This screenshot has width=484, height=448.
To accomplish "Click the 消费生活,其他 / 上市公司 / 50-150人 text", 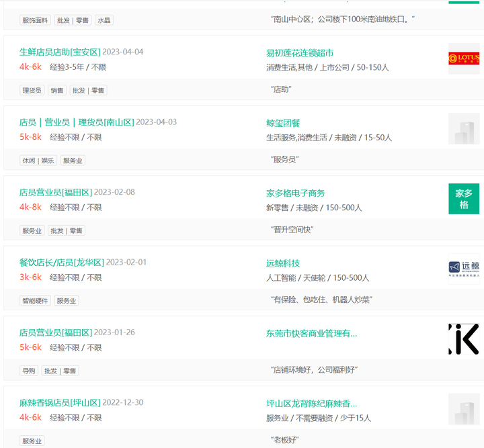I will 327,68.
